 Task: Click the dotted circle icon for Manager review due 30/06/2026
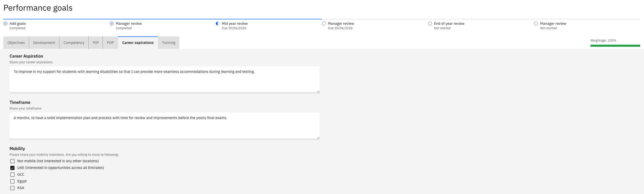[x=324, y=24]
